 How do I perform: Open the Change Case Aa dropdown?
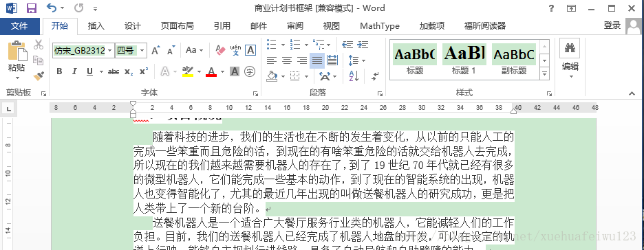point(194,50)
